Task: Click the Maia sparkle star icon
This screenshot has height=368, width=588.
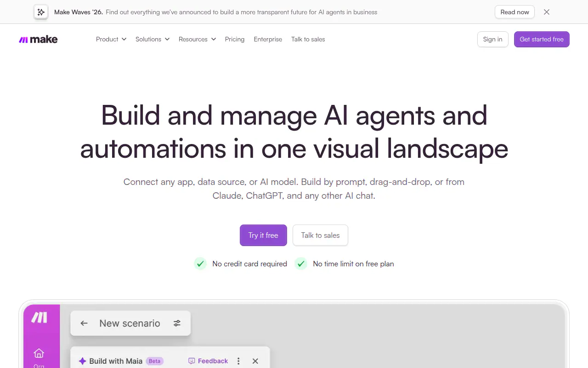Action: tap(82, 361)
